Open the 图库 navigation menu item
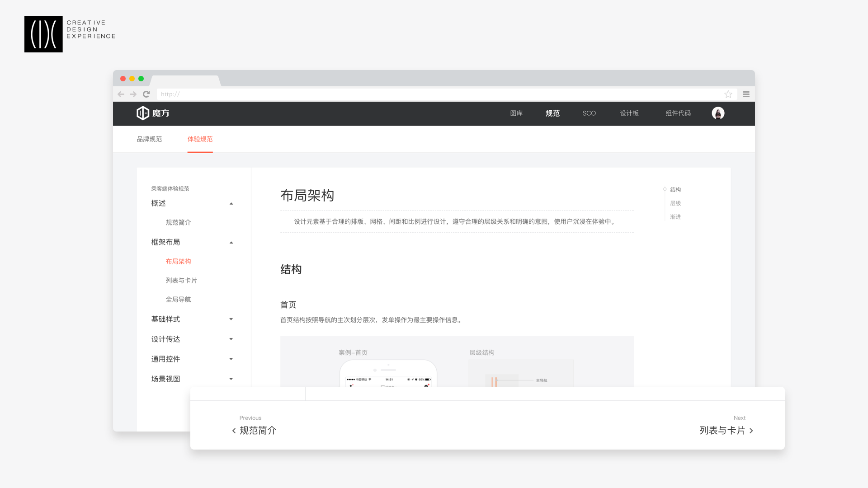 516,113
